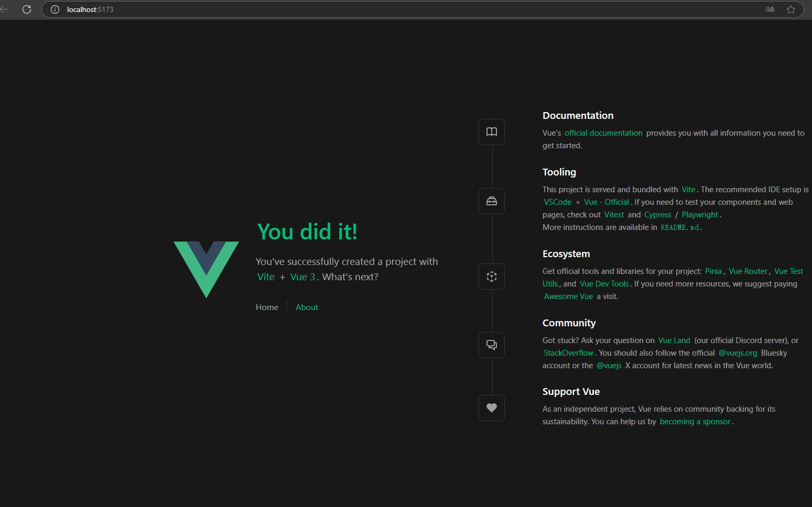The image size is (812, 507).
Task: Open the site information icon in address bar
Action: (x=55, y=9)
